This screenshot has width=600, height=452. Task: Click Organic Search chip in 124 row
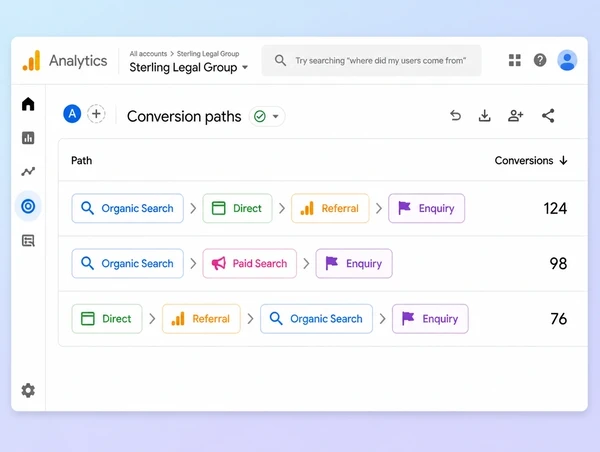[127, 208]
